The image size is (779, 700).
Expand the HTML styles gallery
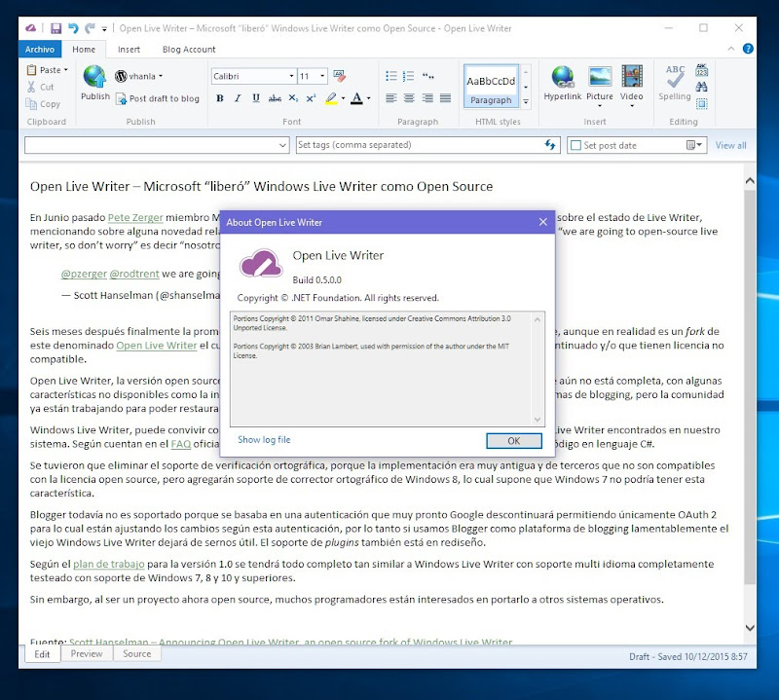pos(526,102)
